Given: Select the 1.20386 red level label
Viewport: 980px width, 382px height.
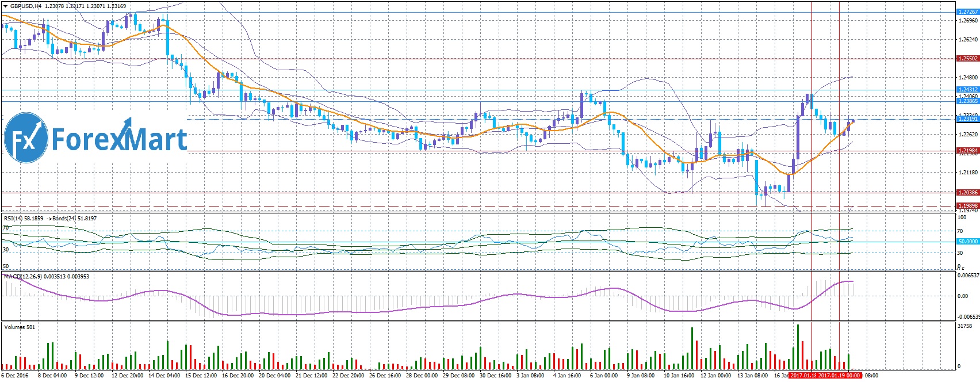Looking at the screenshot, I should 968,193.
